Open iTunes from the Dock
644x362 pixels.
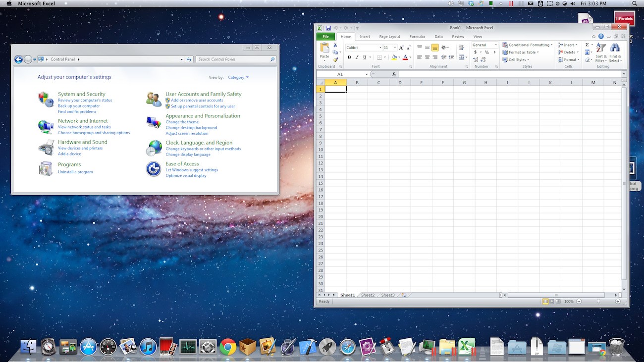point(148,347)
